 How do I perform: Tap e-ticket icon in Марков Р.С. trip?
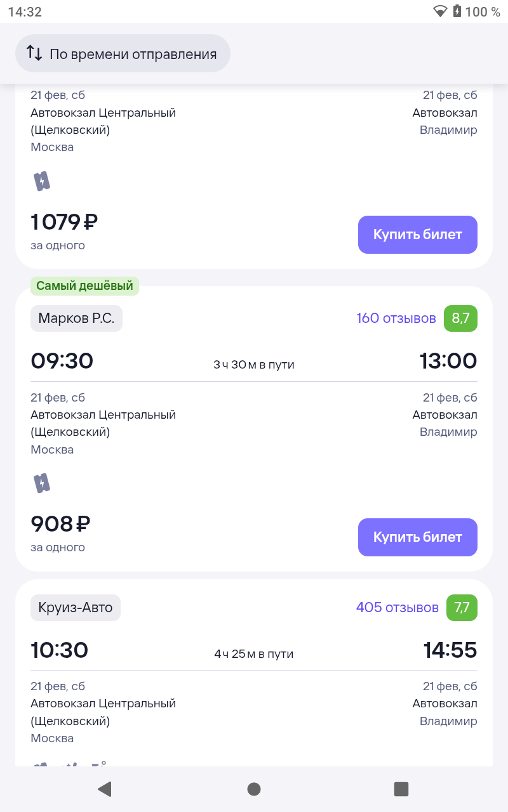pos(42,483)
